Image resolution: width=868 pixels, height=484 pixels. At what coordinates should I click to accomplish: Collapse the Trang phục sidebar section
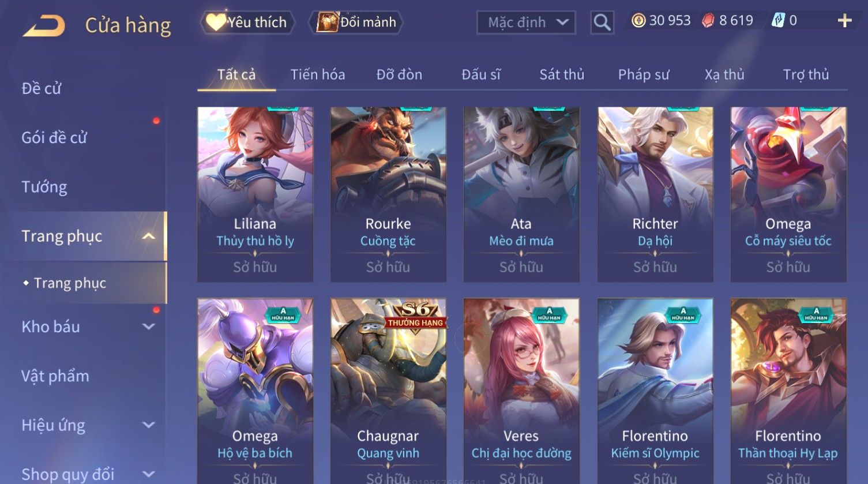click(149, 237)
